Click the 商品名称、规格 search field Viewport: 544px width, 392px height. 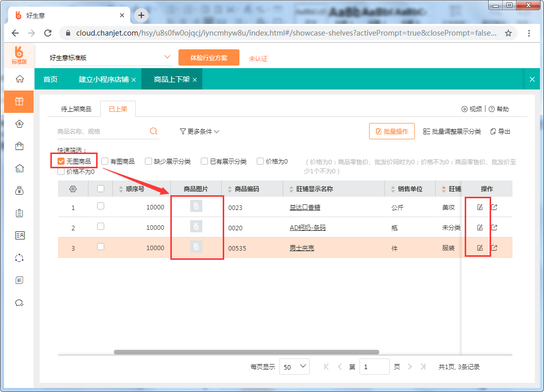pyautogui.click(x=102, y=132)
